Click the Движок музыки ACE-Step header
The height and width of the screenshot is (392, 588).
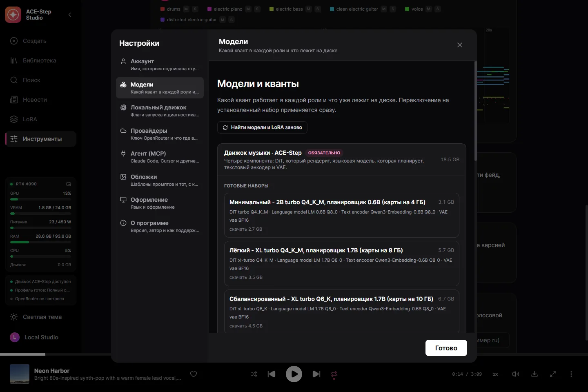[342, 160]
